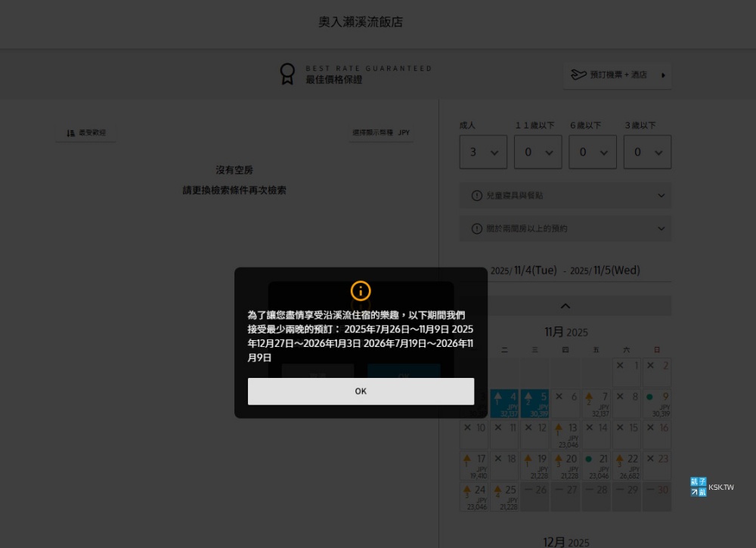Select November 9 with the green dot
The width and height of the screenshot is (756, 548).
point(656,404)
